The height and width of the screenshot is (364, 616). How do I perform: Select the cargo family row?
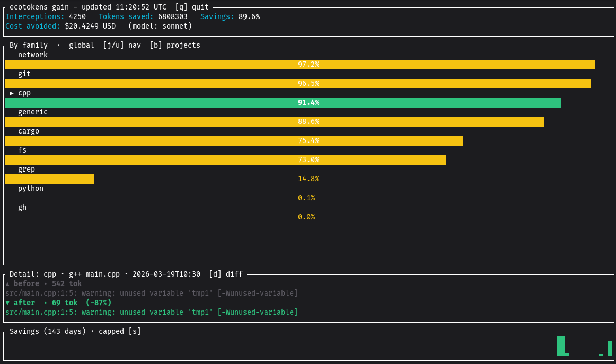pyautogui.click(x=29, y=131)
